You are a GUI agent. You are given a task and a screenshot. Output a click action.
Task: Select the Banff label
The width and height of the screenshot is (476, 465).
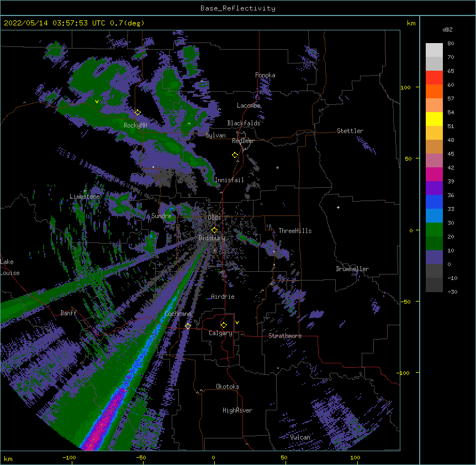[x=68, y=313]
